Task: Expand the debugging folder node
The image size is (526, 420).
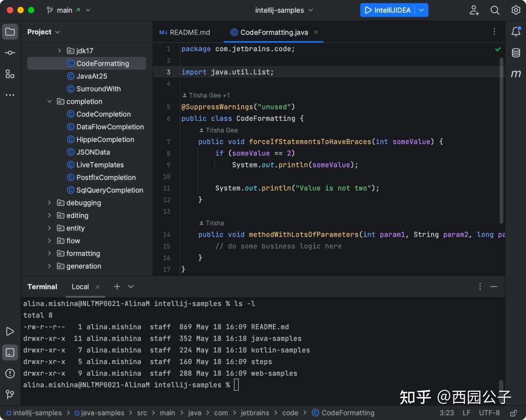Action: coord(49,203)
